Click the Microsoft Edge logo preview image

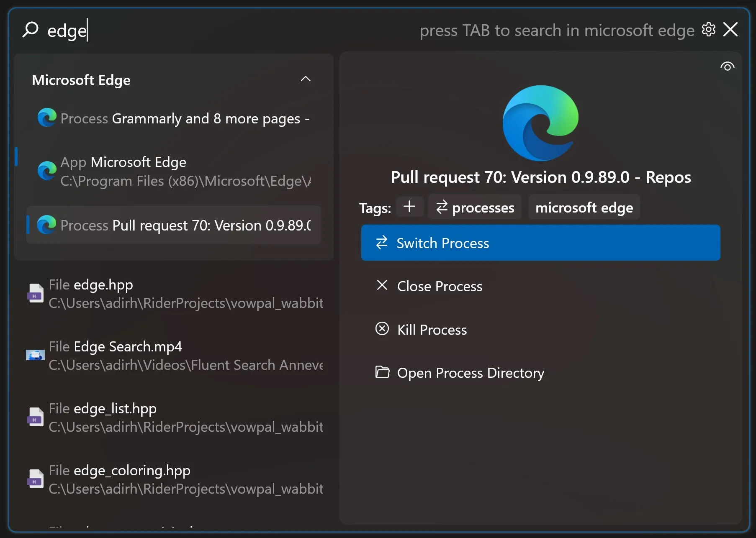[x=540, y=123]
